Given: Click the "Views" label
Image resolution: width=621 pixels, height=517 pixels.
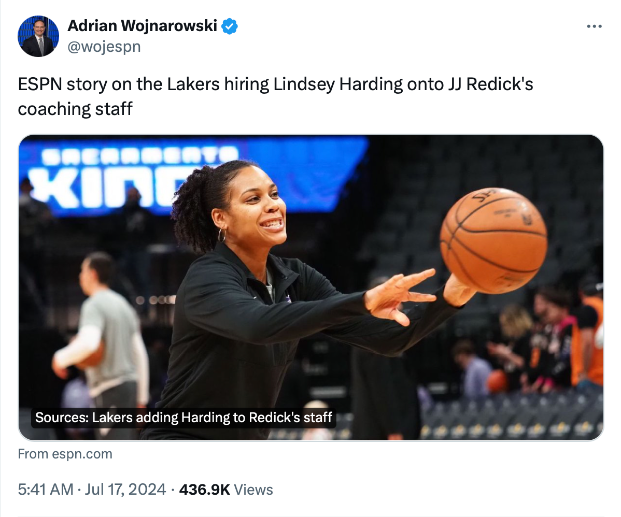Looking at the screenshot, I should (254, 489).
